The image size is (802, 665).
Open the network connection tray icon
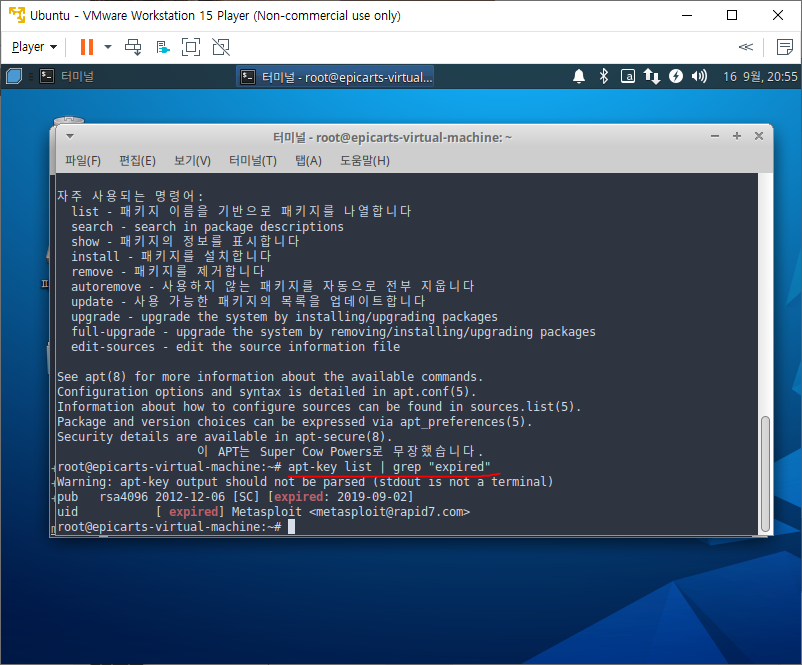point(652,77)
